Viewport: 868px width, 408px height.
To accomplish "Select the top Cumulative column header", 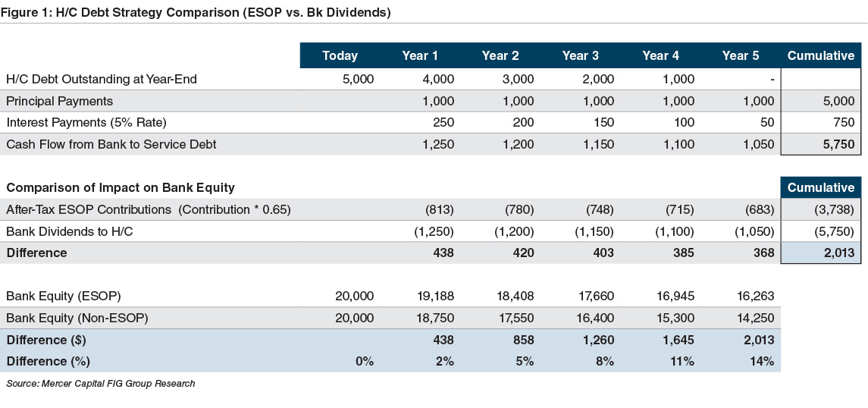I will click(x=821, y=55).
